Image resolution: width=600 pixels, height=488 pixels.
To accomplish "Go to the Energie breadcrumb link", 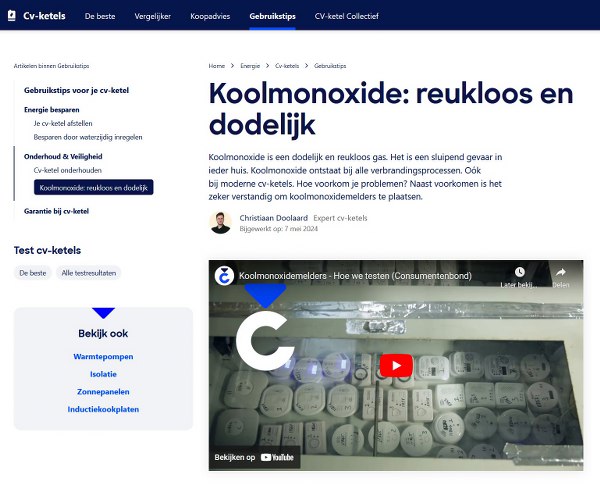I will [250, 66].
